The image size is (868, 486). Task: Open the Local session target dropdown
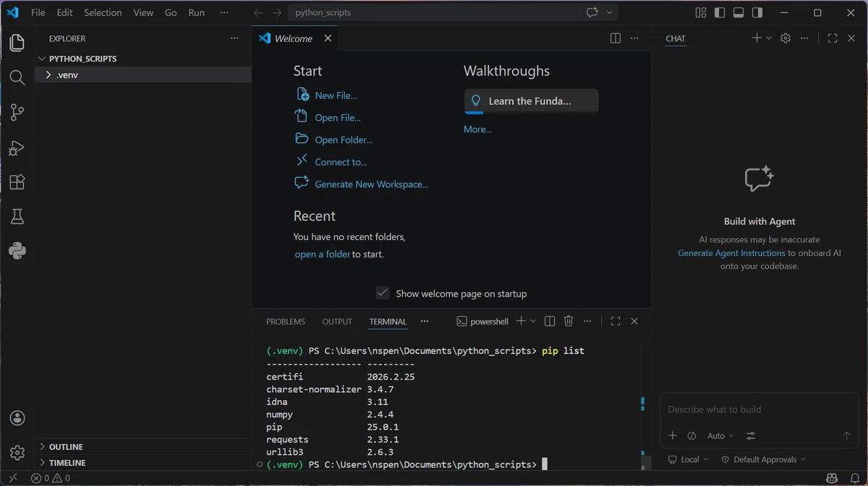(x=689, y=459)
